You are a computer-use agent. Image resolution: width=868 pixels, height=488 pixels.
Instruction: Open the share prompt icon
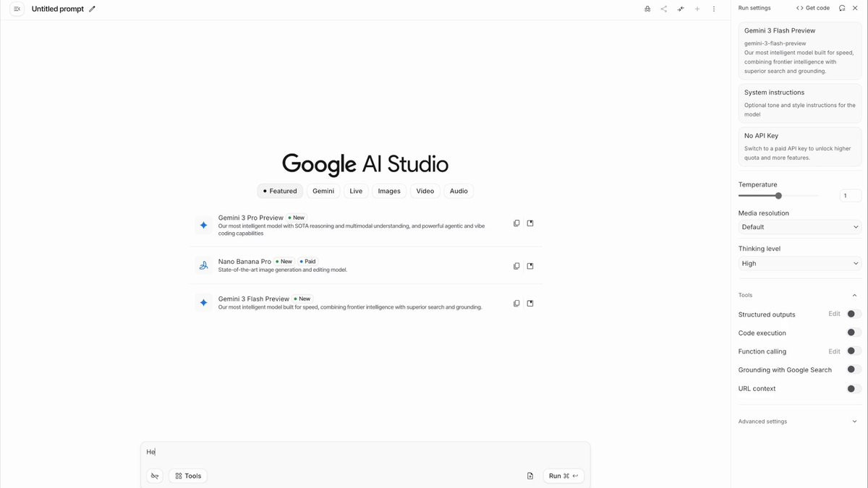click(664, 9)
